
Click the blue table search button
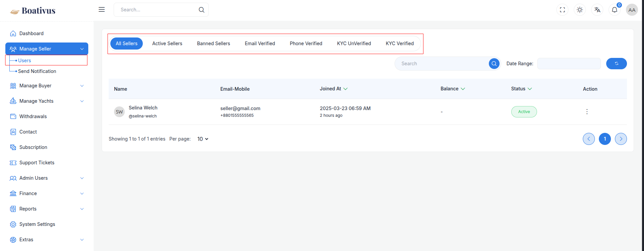pos(494,64)
